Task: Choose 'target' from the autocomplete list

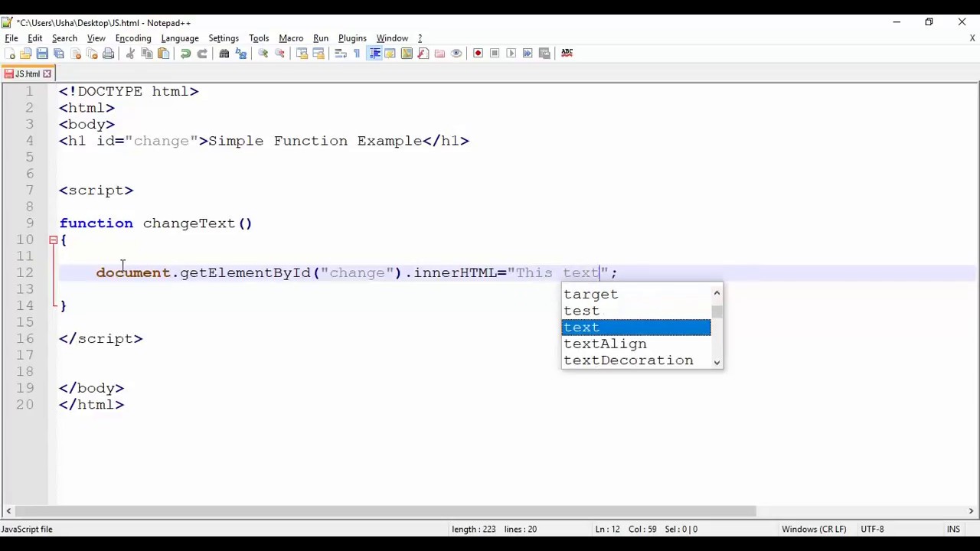Action: tap(636, 295)
